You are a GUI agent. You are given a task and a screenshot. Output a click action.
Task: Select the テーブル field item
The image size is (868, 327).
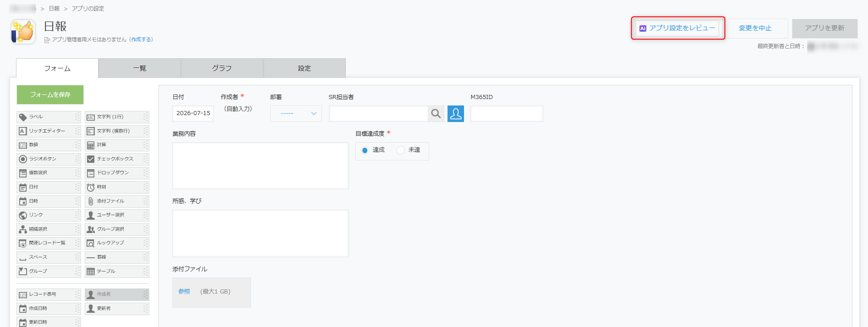click(117, 272)
